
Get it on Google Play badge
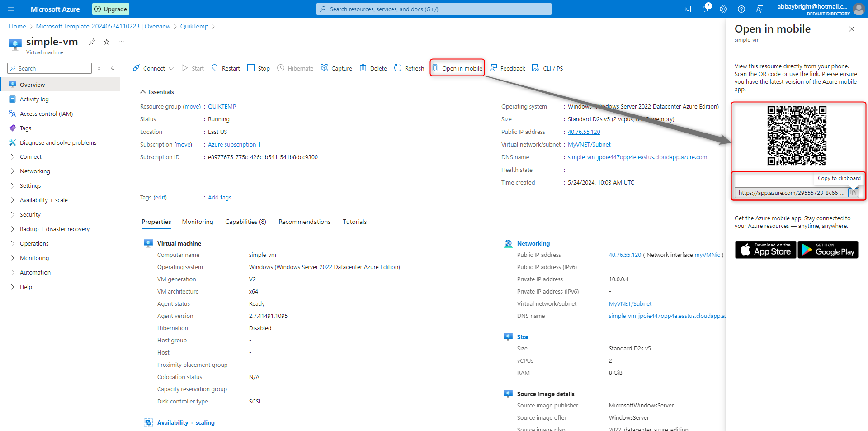(828, 250)
